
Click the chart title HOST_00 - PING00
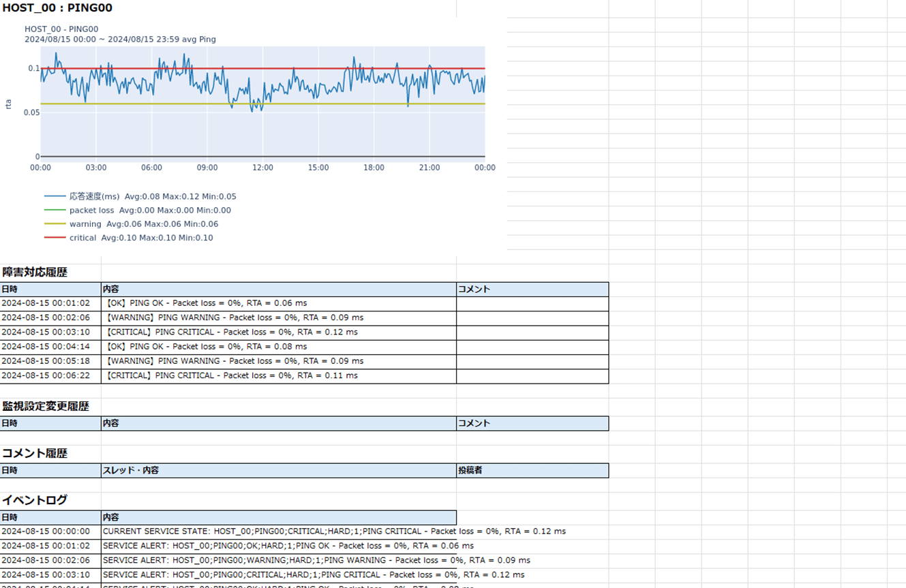click(61, 29)
